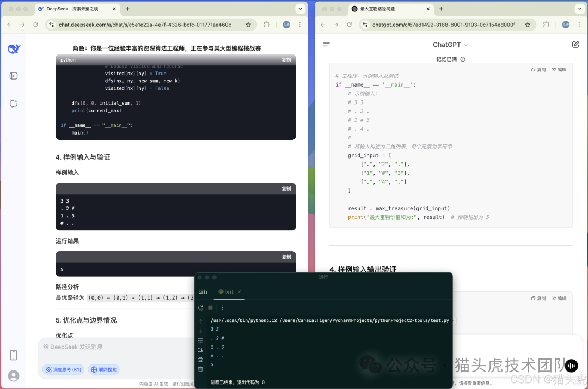
Task: View site information for chat.deepseek.com
Action: tap(51, 25)
